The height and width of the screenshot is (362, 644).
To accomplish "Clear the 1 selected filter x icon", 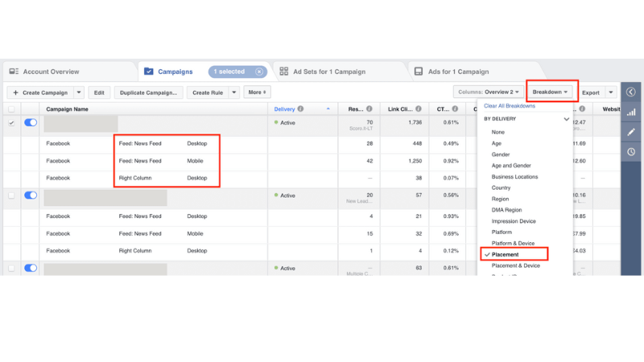I will pos(259,72).
